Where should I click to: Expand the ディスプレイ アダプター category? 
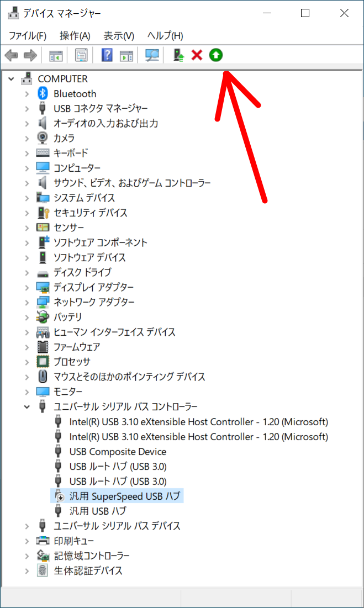tap(27, 288)
